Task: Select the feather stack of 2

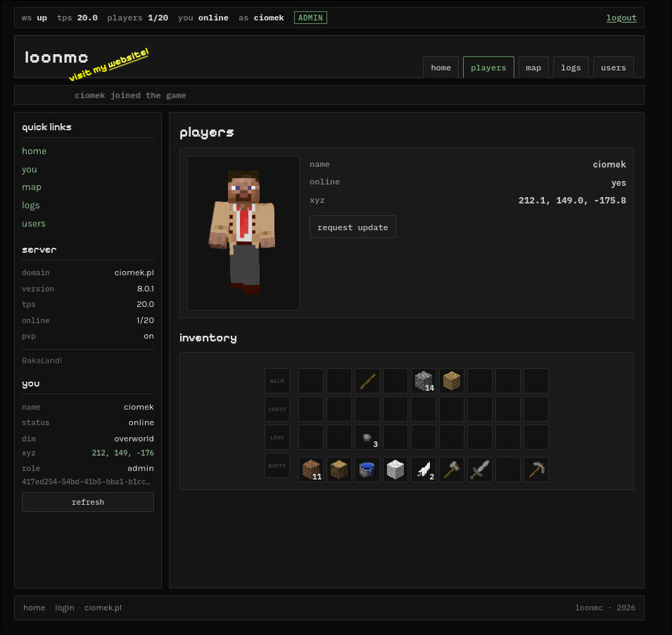Action: (424, 470)
